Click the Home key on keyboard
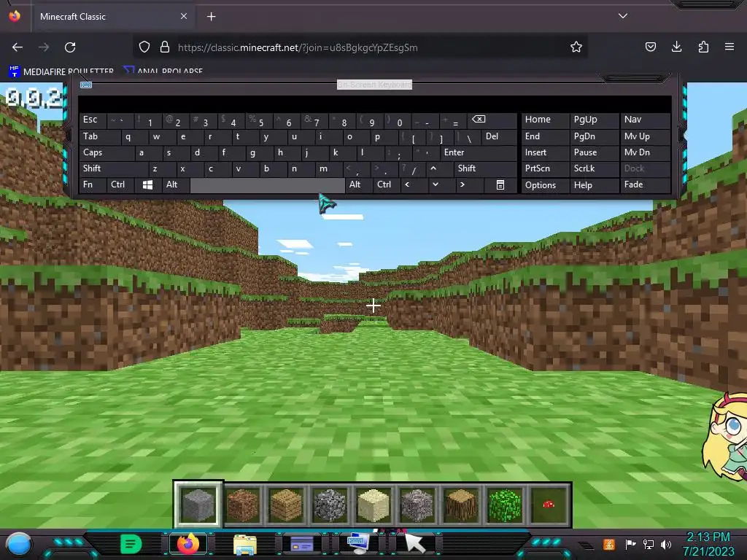The width and height of the screenshot is (747, 560). [545, 120]
